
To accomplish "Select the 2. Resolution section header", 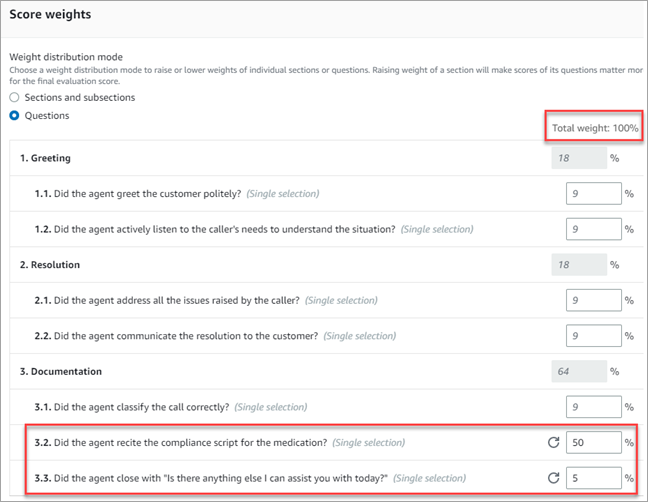I will [50, 265].
